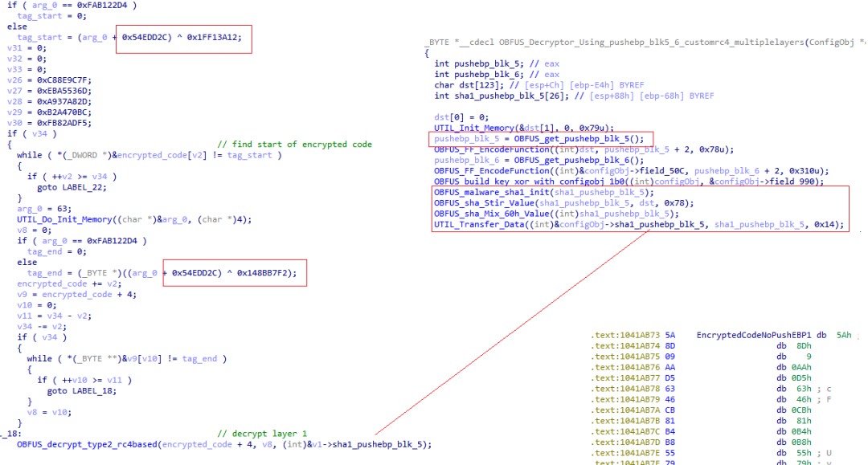Jump to the UTIL_Transfer_Data function

[x=481, y=225]
